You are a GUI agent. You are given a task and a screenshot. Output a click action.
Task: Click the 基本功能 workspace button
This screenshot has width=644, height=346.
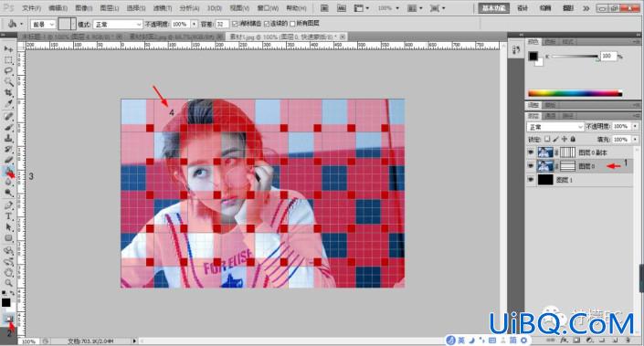tap(493, 8)
